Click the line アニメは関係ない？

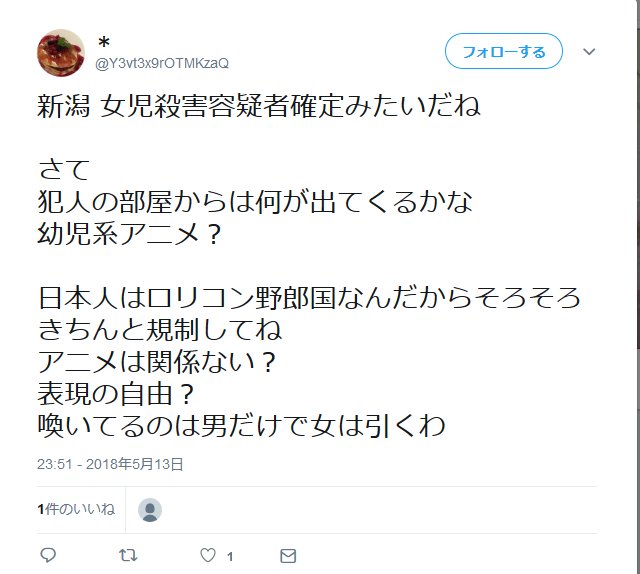157,362
